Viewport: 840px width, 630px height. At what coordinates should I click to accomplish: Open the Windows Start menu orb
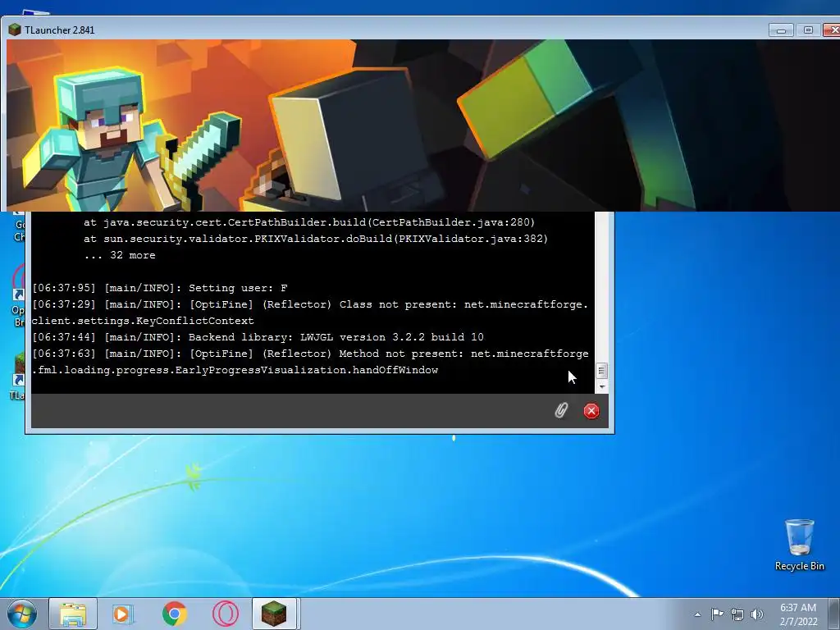(22, 614)
